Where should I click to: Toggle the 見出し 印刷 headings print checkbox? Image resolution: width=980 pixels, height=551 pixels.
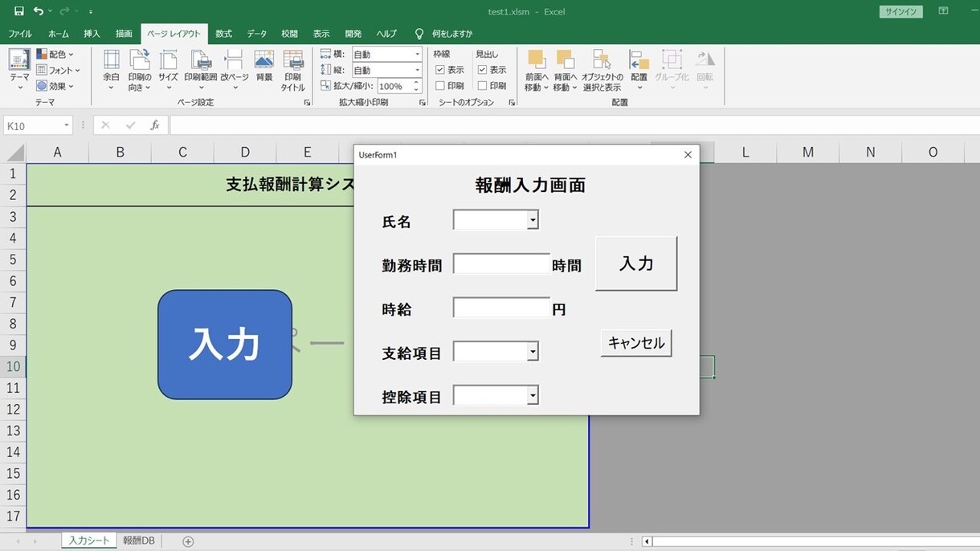(x=482, y=85)
